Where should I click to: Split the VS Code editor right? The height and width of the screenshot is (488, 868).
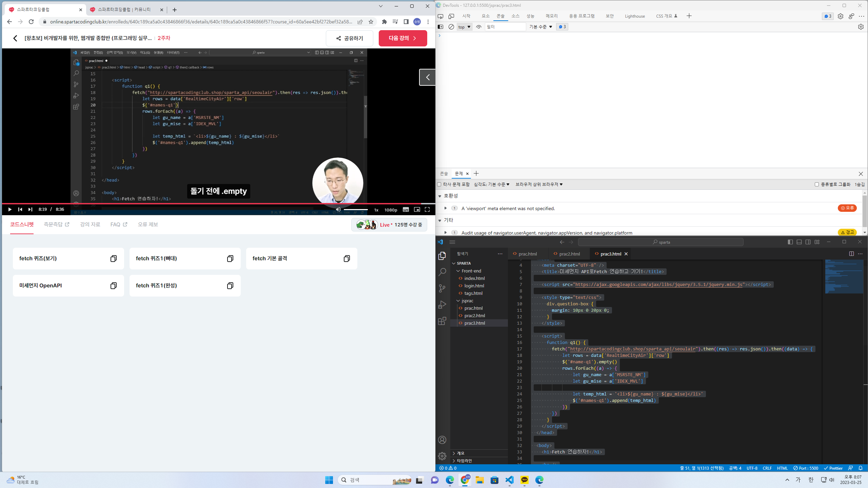point(851,253)
